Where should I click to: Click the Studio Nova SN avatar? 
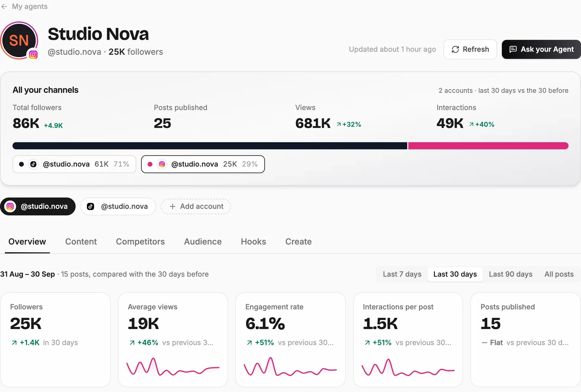click(x=19, y=41)
